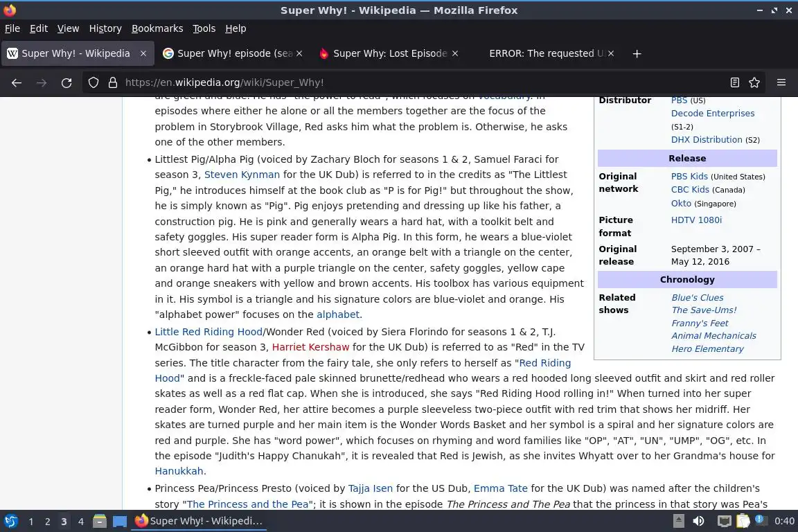Image resolution: width=798 pixels, height=532 pixels.
Task: Go back to previous page
Action: (17, 82)
